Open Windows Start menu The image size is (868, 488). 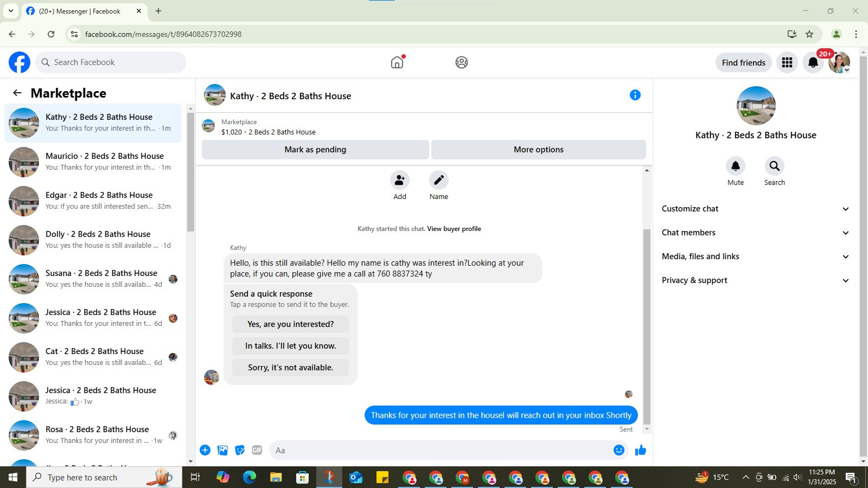point(13,477)
